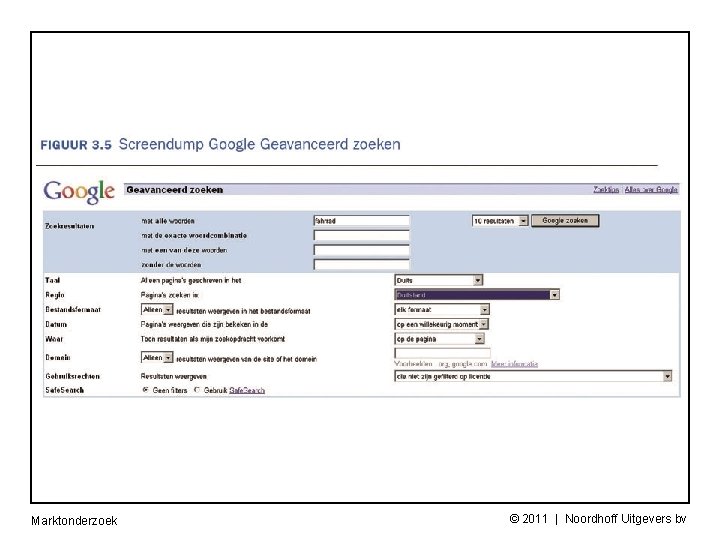Open the Zoektips link

[606, 190]
